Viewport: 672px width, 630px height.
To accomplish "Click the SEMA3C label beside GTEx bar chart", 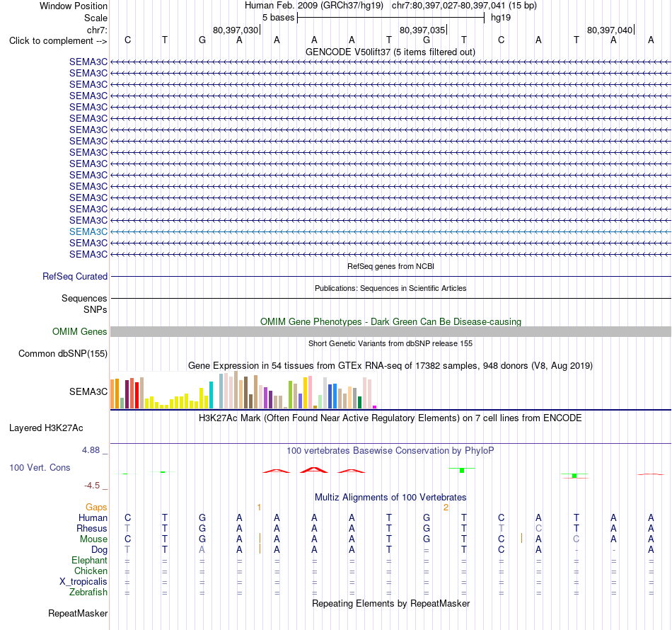I will pyautogui.click(x=88, y=391).
